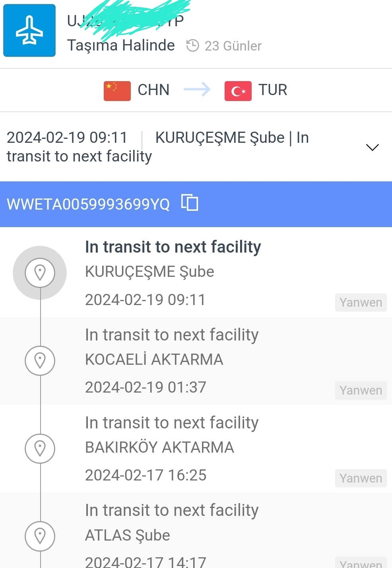Tap the clock icon beside 23 Günler
This screenshot has height=568, width=392.
(192, 46)
